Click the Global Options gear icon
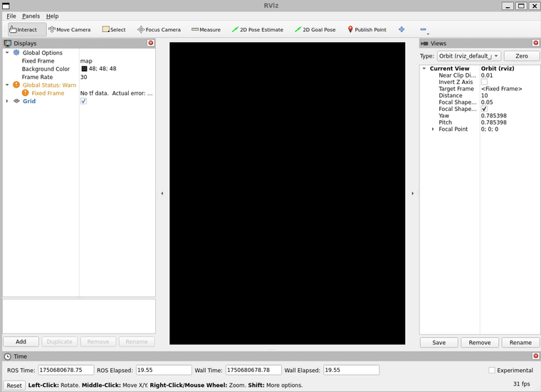The height and width of the screenshot is (392, 541). point(16,53)
